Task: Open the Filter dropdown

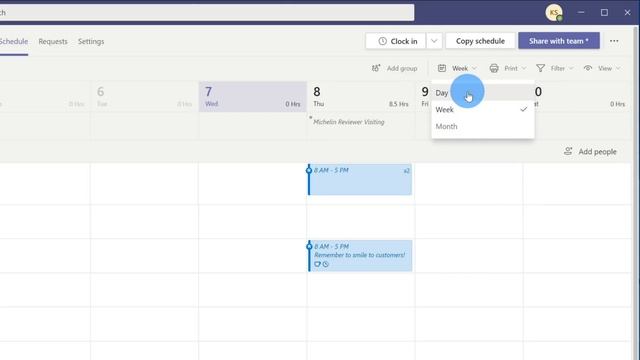Action: coord(555,68)
